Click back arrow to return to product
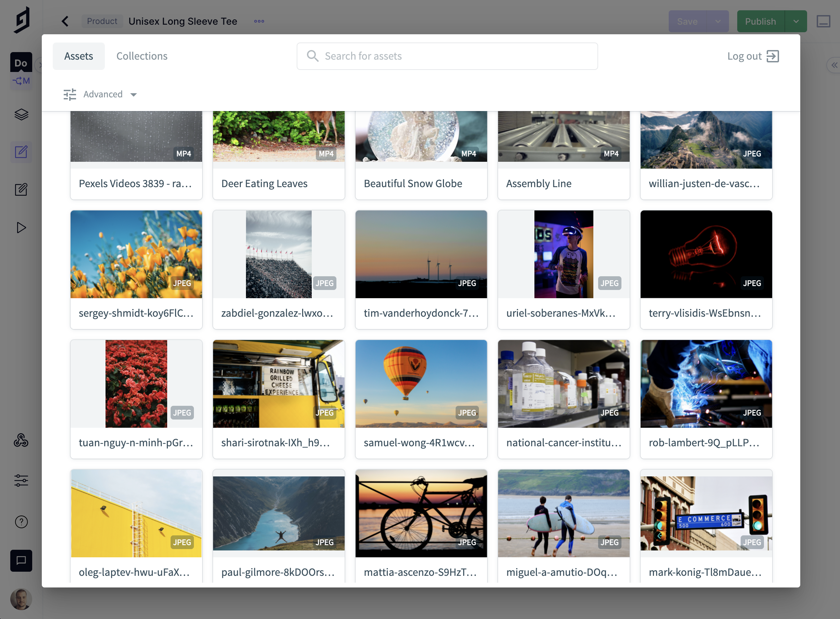 [x=65, y=22]
